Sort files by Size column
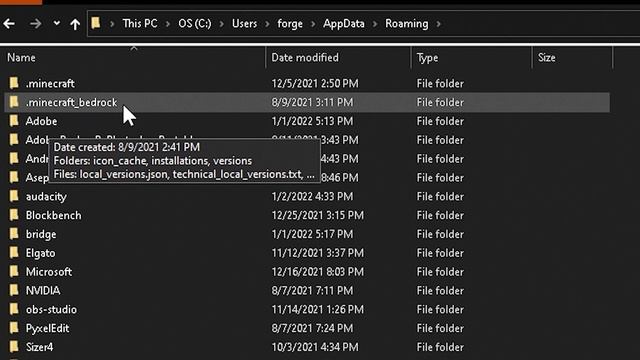 coord(573,58)
